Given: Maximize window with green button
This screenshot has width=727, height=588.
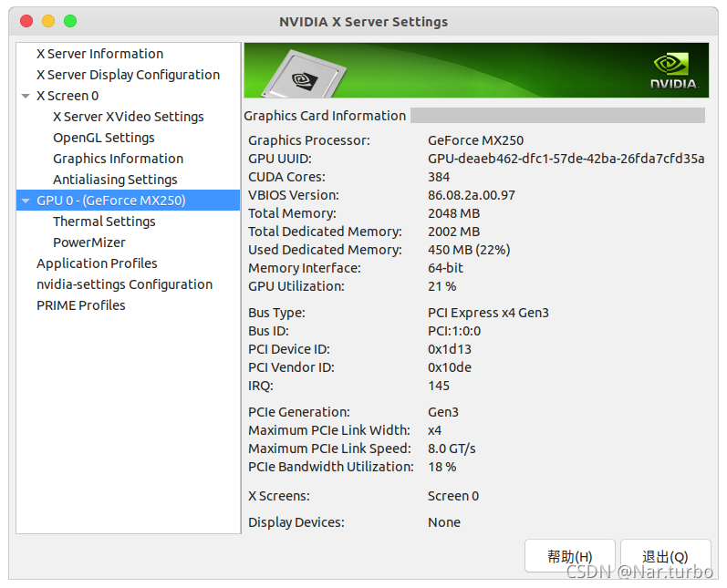Looking at the screenshot, I should [70, 21].
